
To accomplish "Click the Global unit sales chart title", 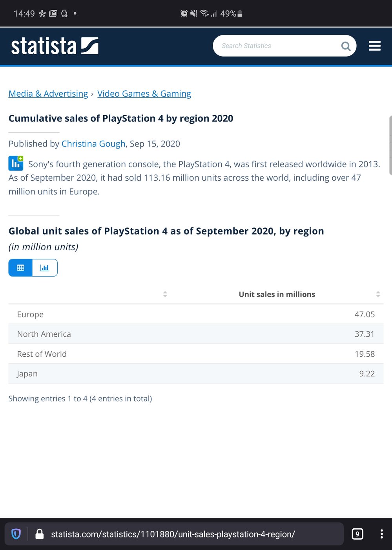I will coord(166,231).
